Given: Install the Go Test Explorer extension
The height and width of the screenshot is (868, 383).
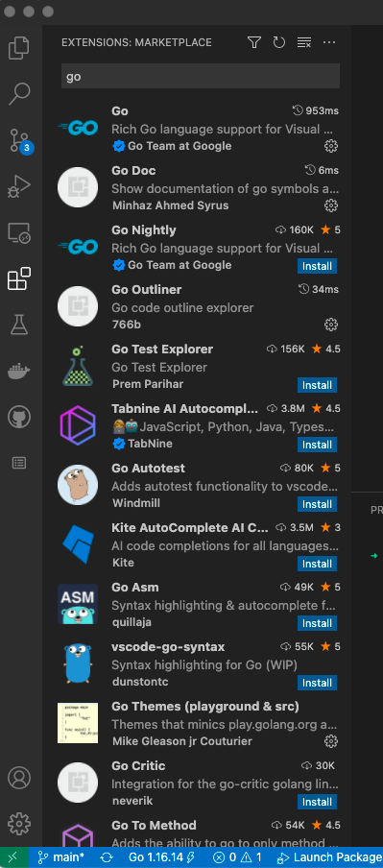Looking at the screenshot, I should pos(317,385).
